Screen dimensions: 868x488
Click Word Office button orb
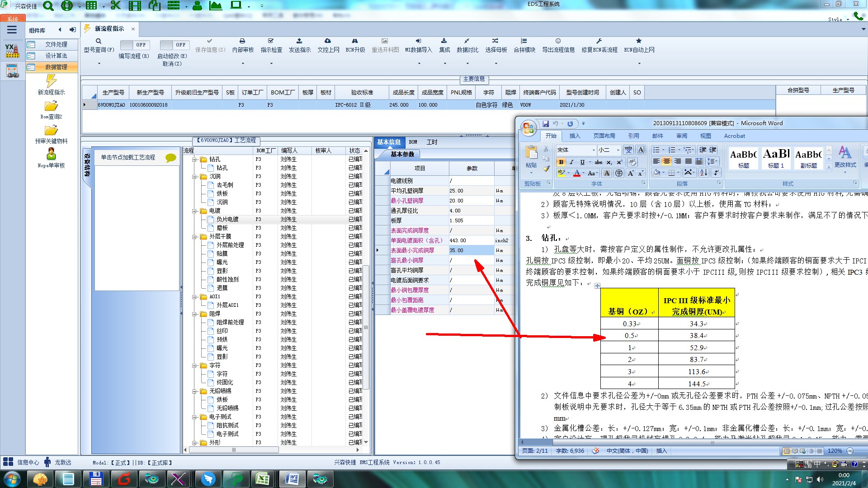pyautogui.click(x=528, y=128)
